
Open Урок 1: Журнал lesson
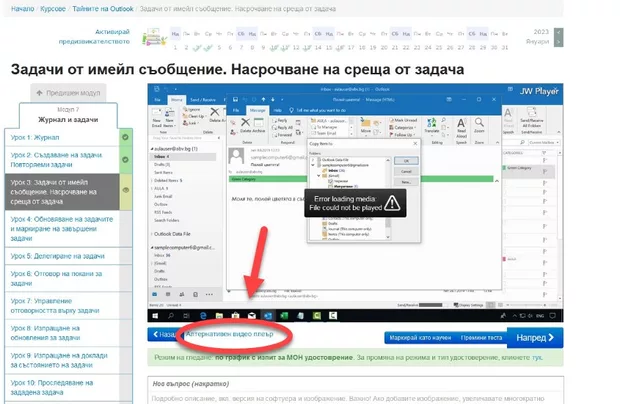pyautogui.click(x=35, y=137)
